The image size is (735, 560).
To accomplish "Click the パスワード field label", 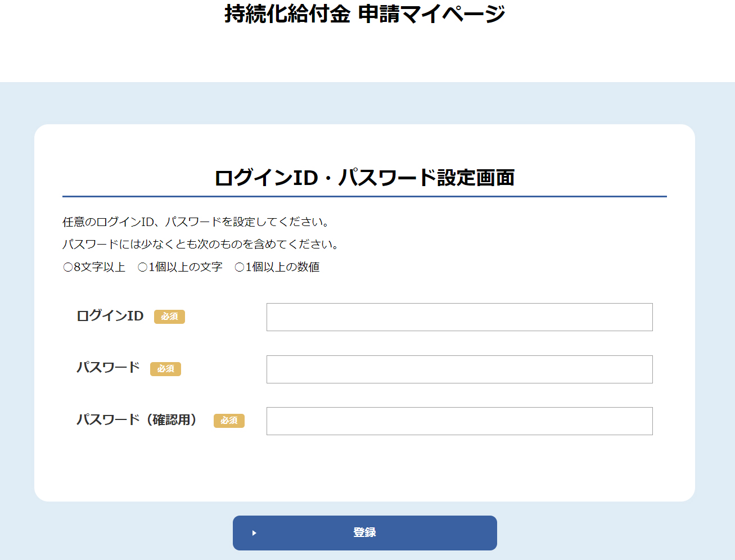I will pyautogui.click(x=108, y=368).
